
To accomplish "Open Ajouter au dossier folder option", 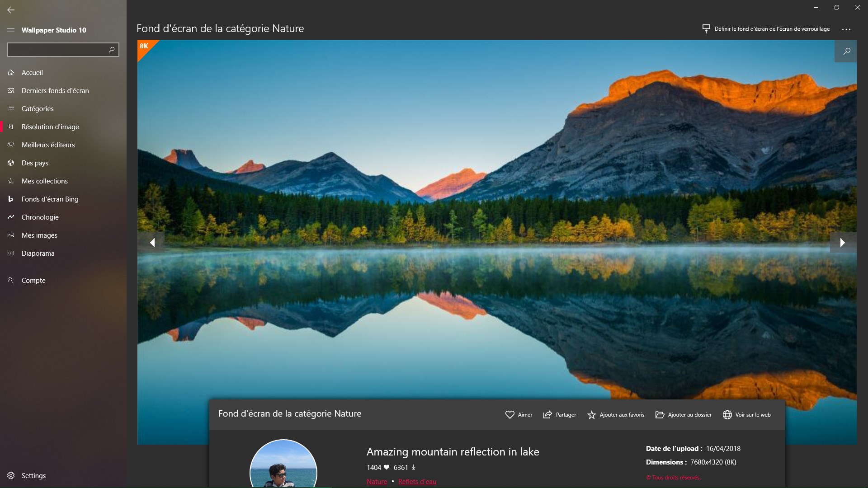I will 684,415.
